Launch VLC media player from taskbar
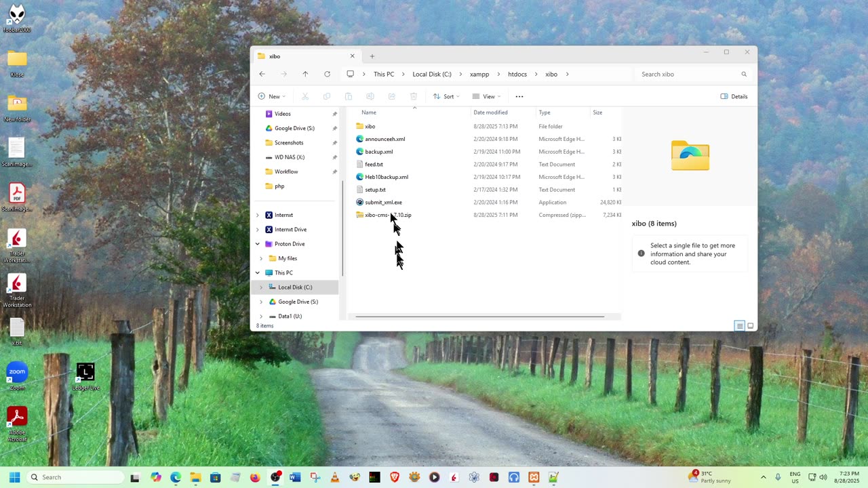 [x=334, y=477]
